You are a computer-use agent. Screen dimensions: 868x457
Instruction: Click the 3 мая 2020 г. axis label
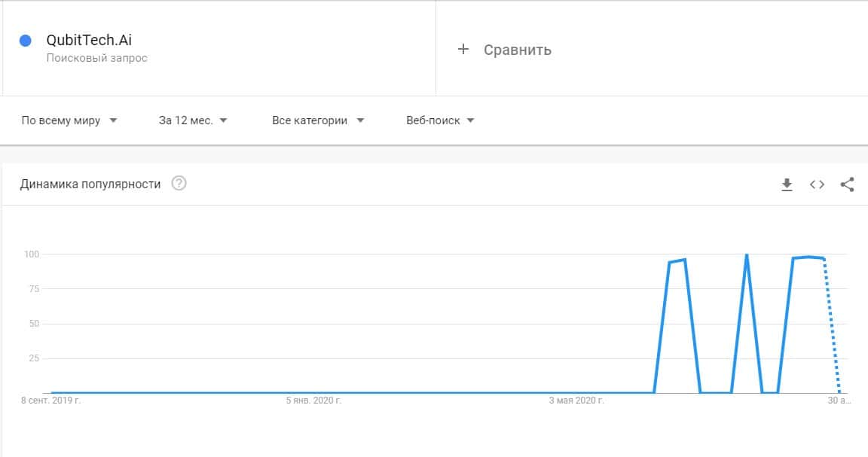(x=576, y=401)
